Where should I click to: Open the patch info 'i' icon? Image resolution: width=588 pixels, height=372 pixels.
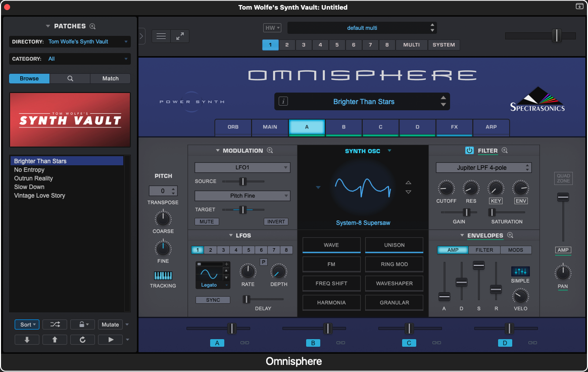click(x=283, y=102)
